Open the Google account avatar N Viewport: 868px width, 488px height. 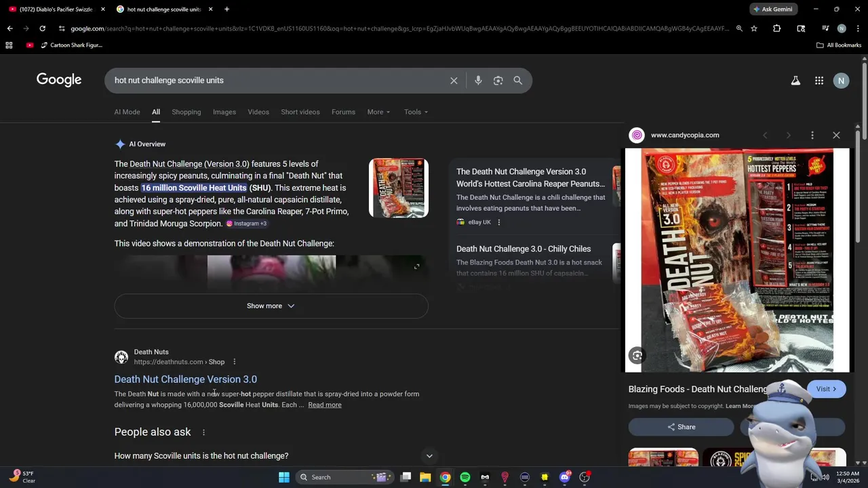pyautogui.click(x=841, y=81)
